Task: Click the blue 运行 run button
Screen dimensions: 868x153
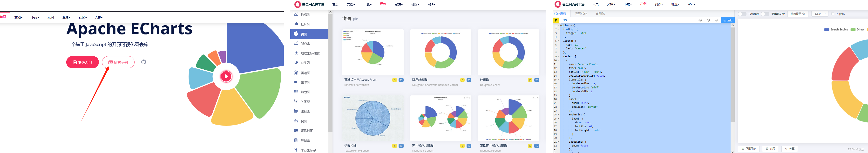Action: 728,20
